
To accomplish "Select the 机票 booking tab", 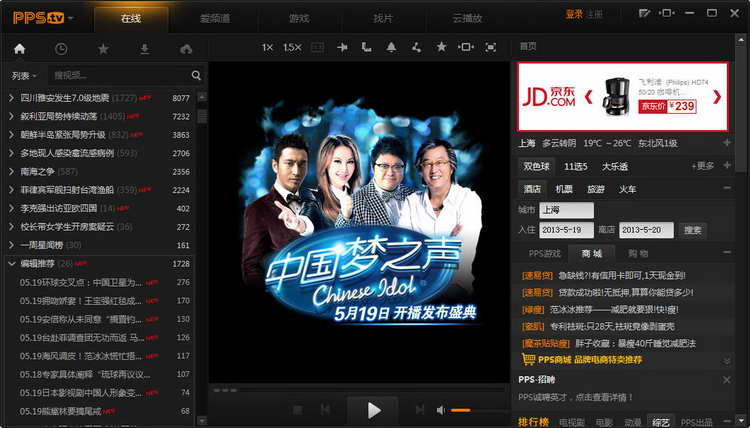I will (x=564, y=189).
